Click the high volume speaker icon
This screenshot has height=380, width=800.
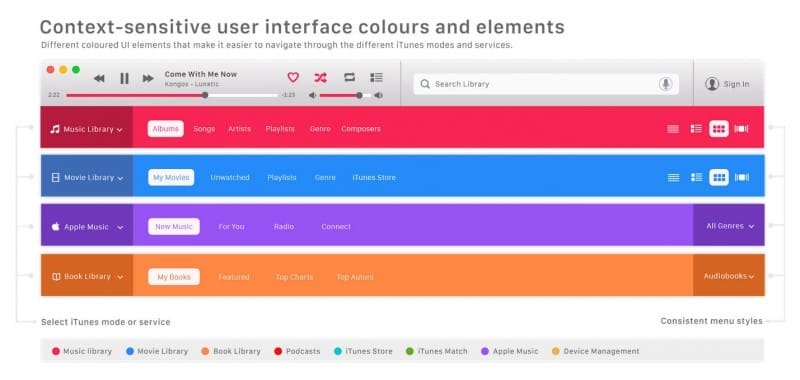(x=379, y=95)
